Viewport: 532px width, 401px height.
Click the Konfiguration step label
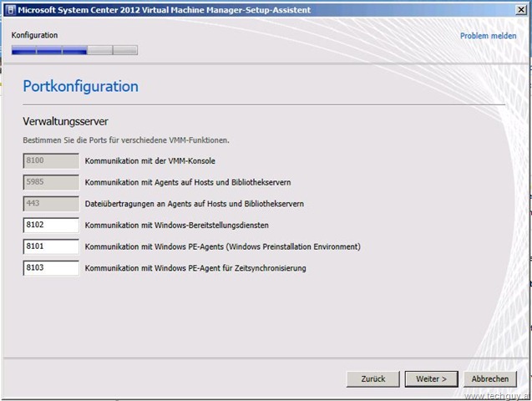point(34,35)
